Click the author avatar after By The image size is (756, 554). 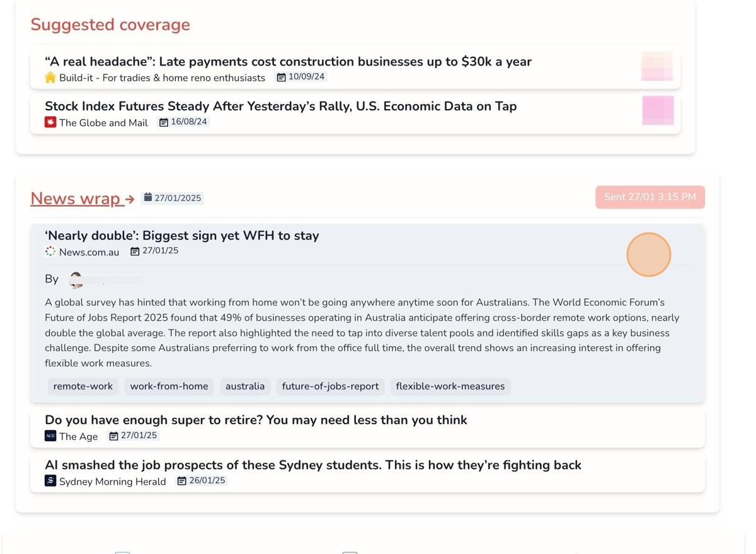(76, 279)
